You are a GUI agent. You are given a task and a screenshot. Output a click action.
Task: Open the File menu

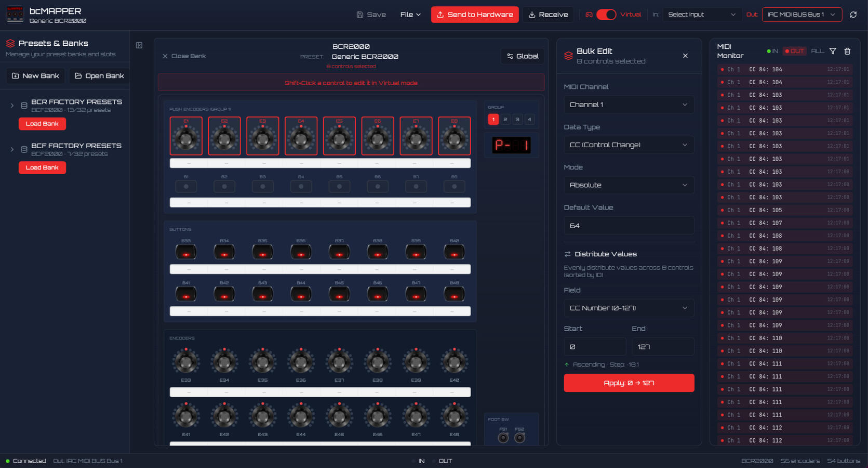click(410, 14)
